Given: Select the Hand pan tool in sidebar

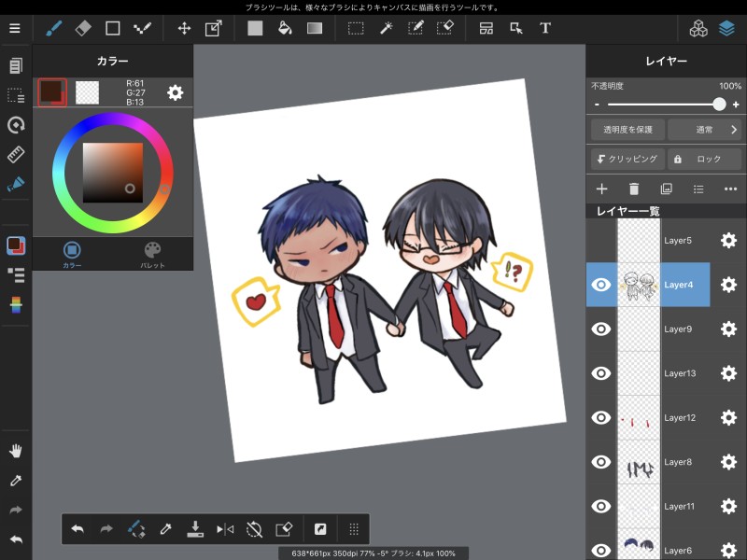Looking at the screenshot, I should pyautogui.click(x=16, y=451).
